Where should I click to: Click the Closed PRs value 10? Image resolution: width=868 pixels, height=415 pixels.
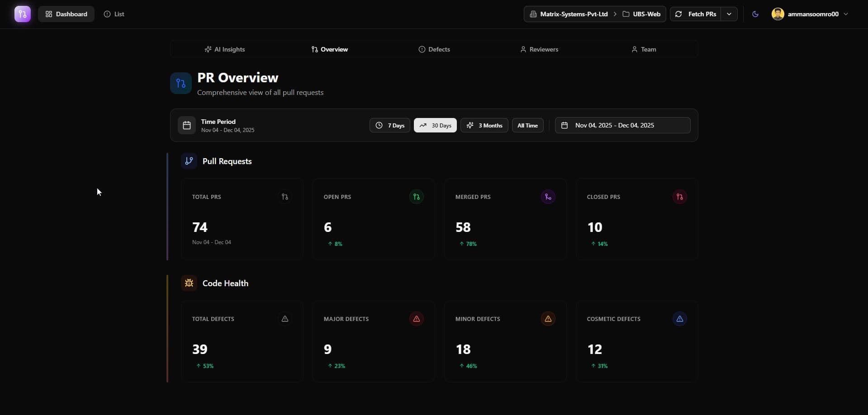click(595, 227)
